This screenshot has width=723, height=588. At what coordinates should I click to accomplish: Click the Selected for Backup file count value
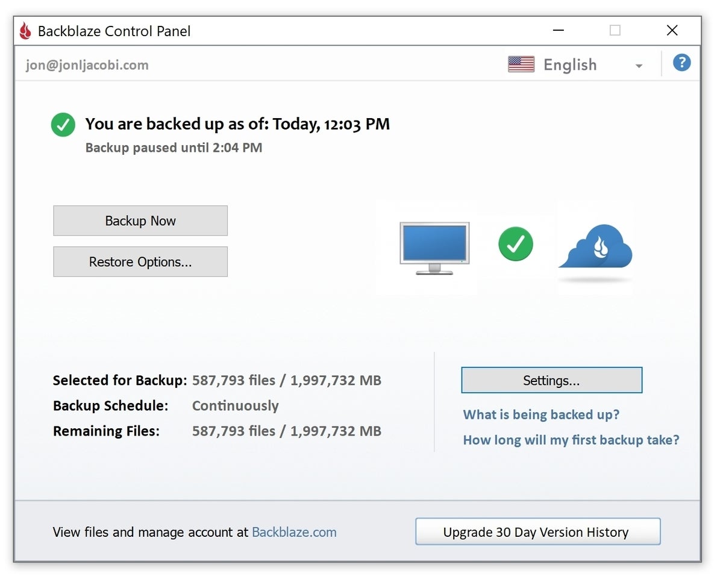click(x=287, y=380)
